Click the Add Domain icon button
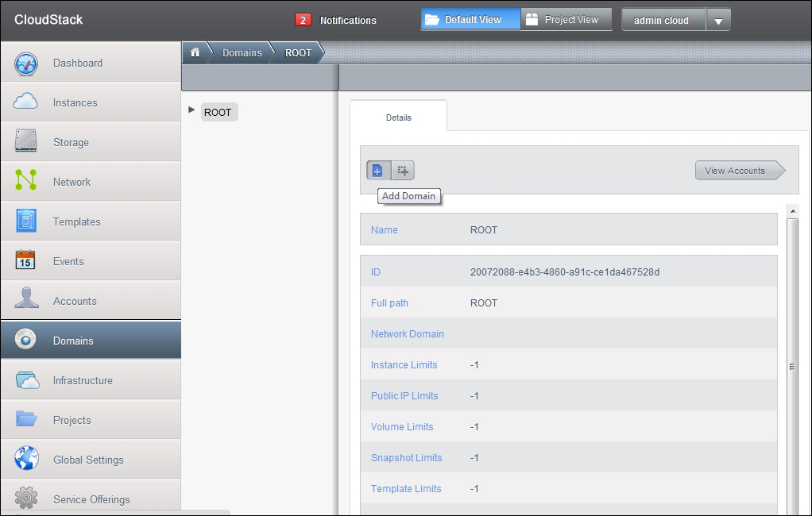The height and width of the screenshot is (516, 812). pos(377,171)
